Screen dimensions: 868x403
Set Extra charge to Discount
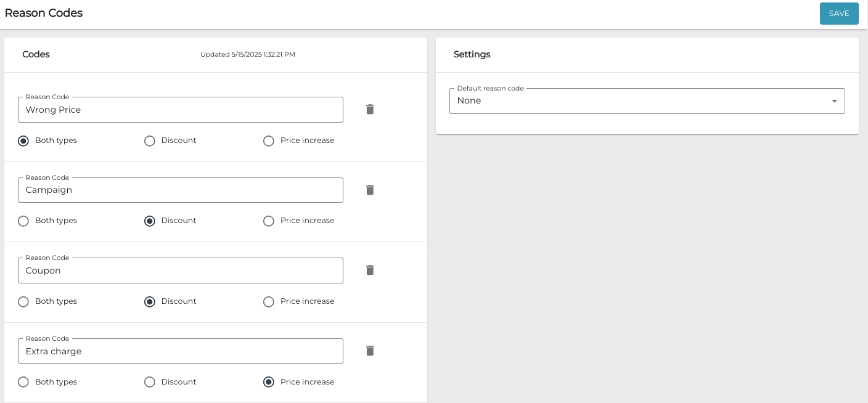[150, 382]
